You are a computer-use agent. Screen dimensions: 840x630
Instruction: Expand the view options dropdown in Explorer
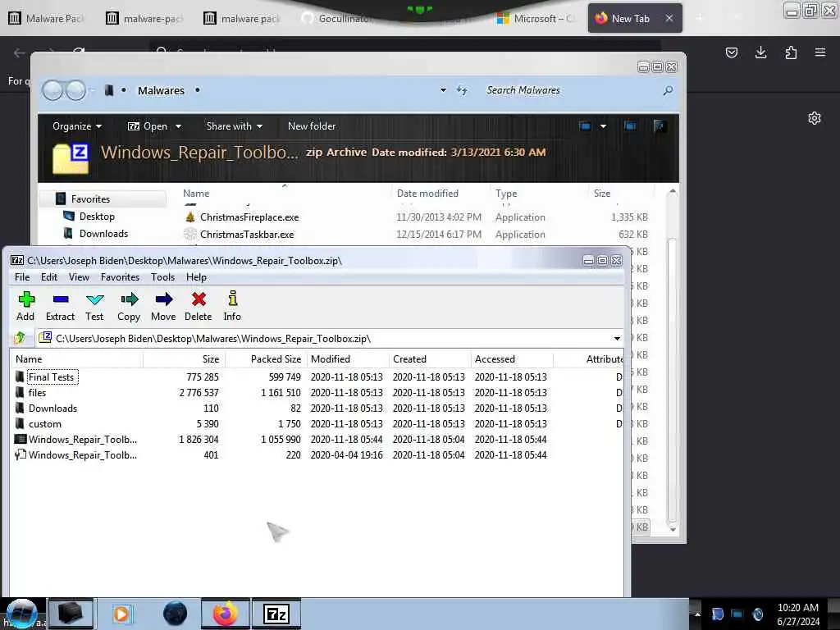[x=603, y=126]
